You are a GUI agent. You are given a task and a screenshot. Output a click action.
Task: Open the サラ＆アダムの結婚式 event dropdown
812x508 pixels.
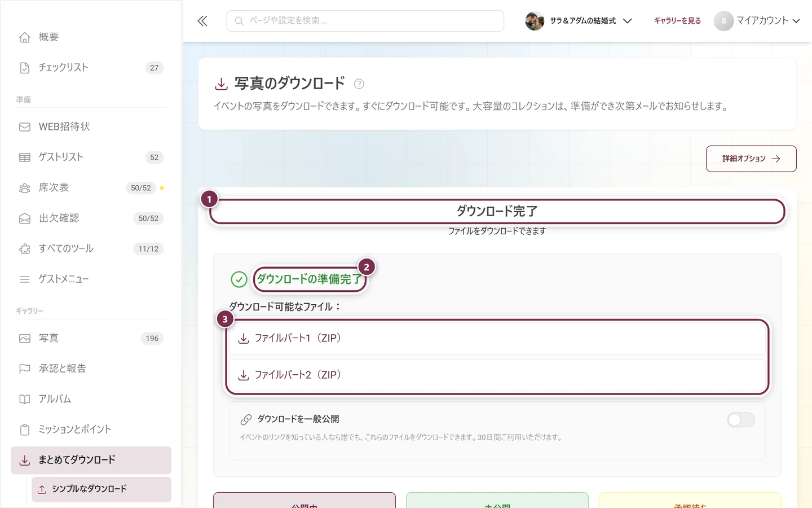coord(579,21)
